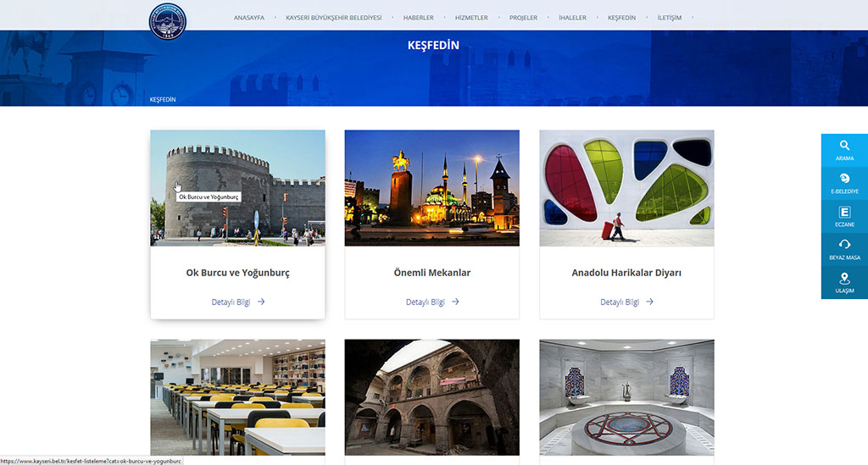The height and width of the screenshot is (465, 868).
Task: Click arrow icon under Ok Burcu ve Yoğunburç
Action: pyautogui.click(x=261, y=302)
